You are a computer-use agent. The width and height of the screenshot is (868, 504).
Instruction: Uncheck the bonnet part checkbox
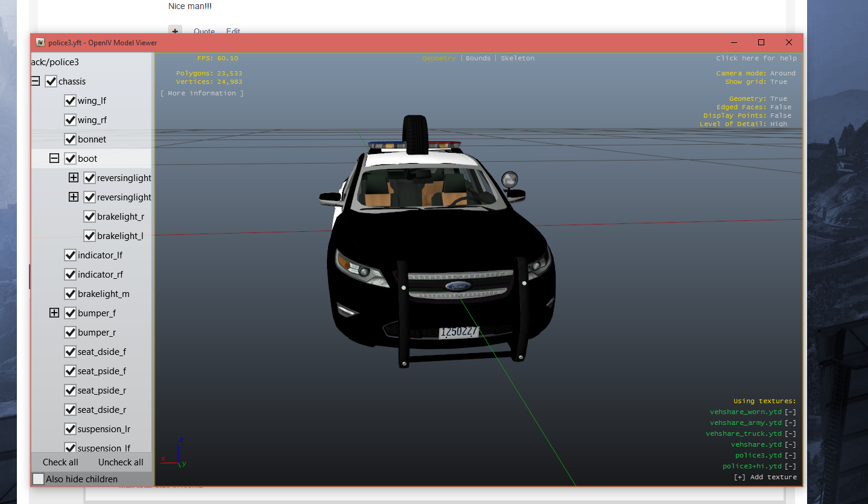tap(70, 139)
